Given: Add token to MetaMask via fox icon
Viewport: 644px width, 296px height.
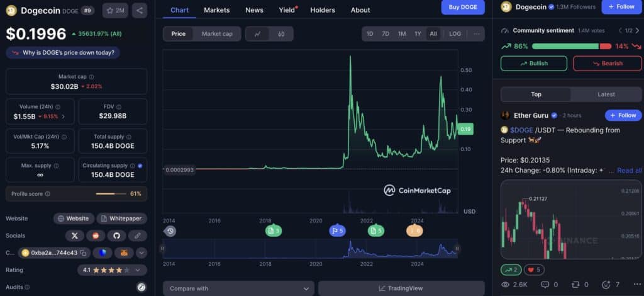Looking at the screenshot, I should point(124,253).
